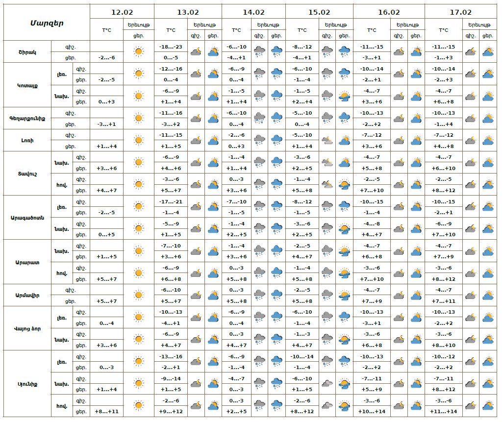Click Lori's sun icon for 12.02

139,141
